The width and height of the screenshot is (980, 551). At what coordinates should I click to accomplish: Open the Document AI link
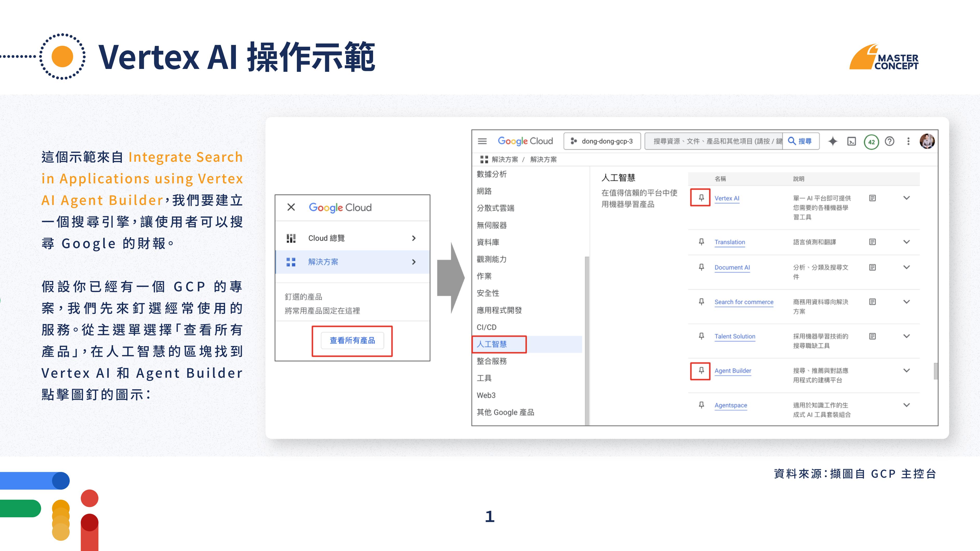coord(732,267)
